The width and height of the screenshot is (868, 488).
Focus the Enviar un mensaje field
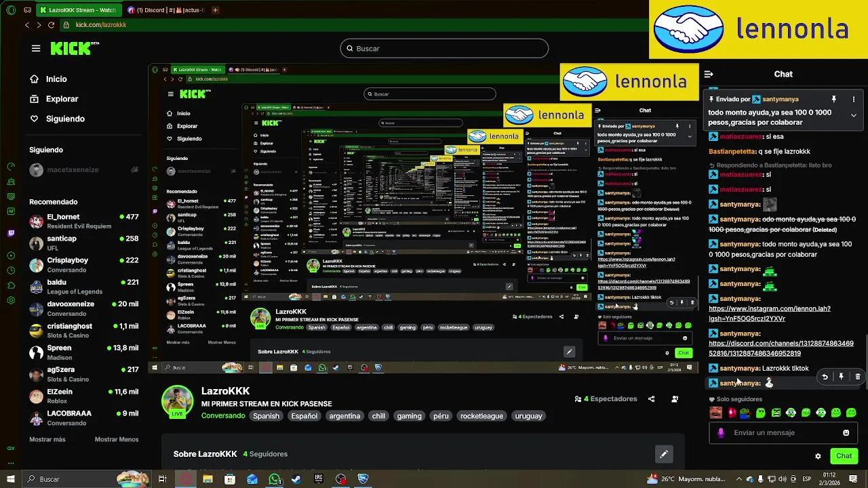tap(783, 432)
